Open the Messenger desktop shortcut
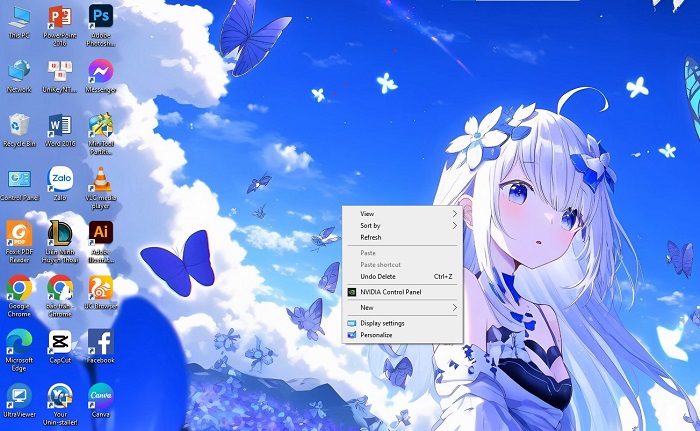700x431 pixels. pyautogui.click(x=101, y=76)
